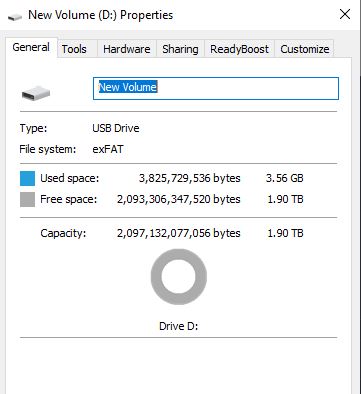Click the large USB drive icon
This screenshot has width=361, height=394.
tap(36, 93)
